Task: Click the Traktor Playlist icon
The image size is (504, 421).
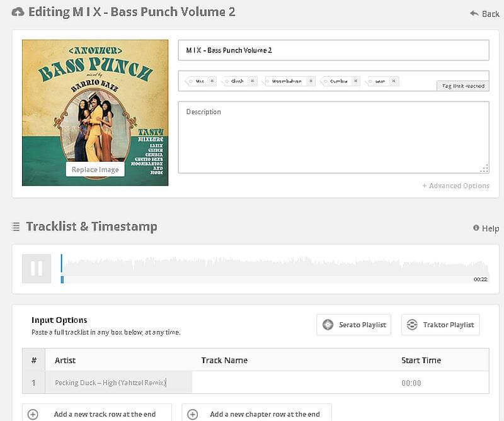Action: [x=412, y=325]
